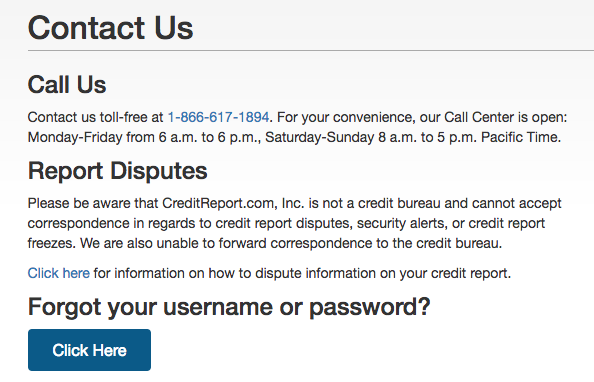Click the "Report Disputes" section heading

pos(117,171)
